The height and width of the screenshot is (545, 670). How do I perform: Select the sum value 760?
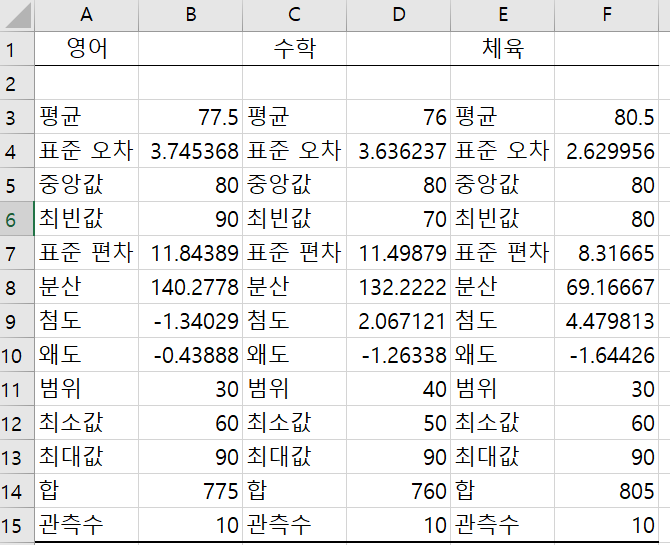pos(398,491)
